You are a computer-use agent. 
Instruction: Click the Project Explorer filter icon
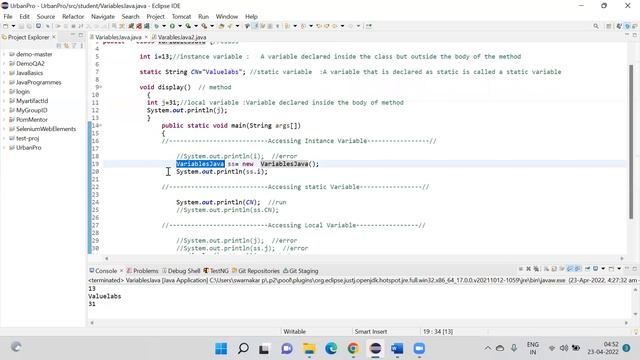coord(74,46)
